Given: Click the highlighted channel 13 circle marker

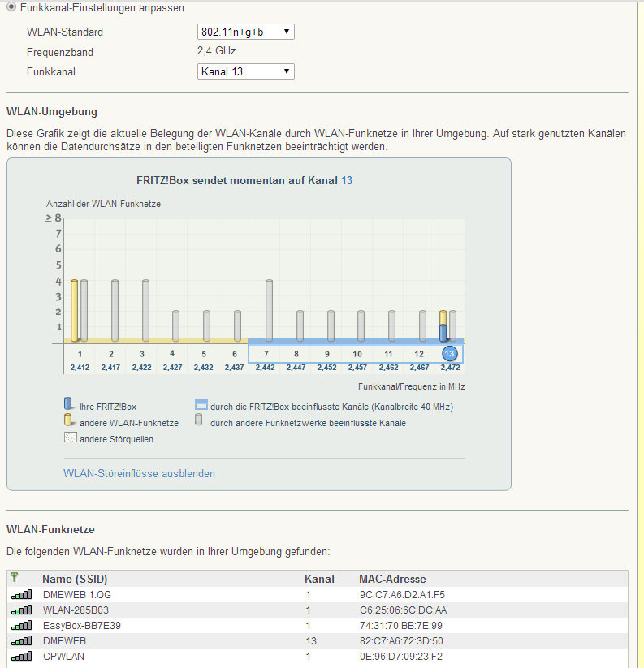Looking at the screenshot, I should pyautogui.click(x=450, y=354).
